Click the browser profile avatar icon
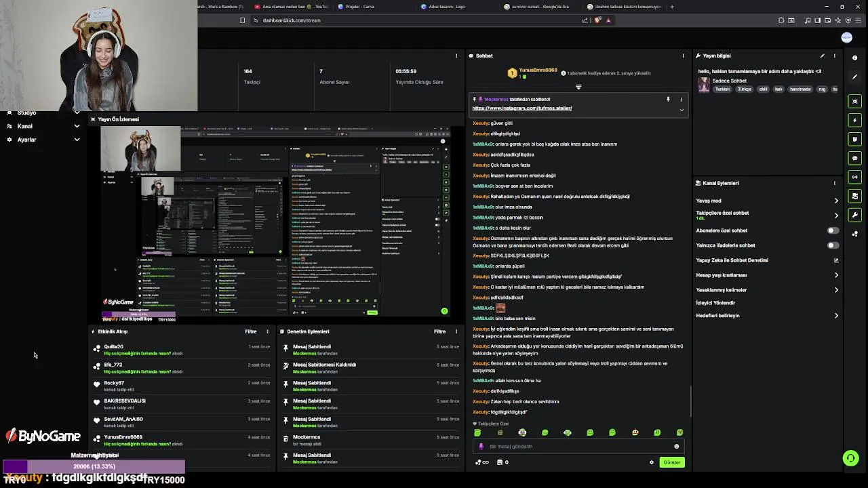Screen dimensions: 868x488 tap(846, 37)
